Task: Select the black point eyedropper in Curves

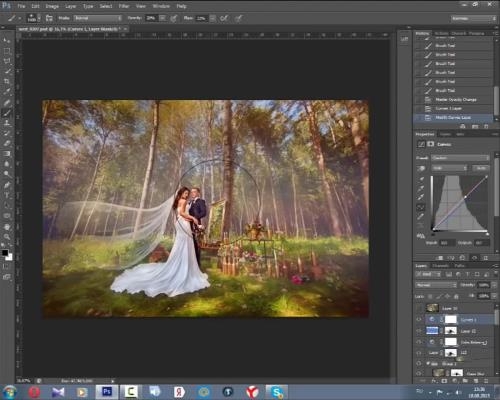Action: pyautogui.click(x=421, y=180)
